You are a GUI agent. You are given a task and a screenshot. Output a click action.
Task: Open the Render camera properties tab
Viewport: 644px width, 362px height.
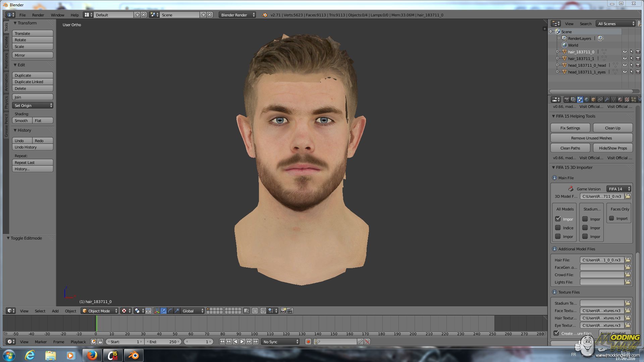567,100
